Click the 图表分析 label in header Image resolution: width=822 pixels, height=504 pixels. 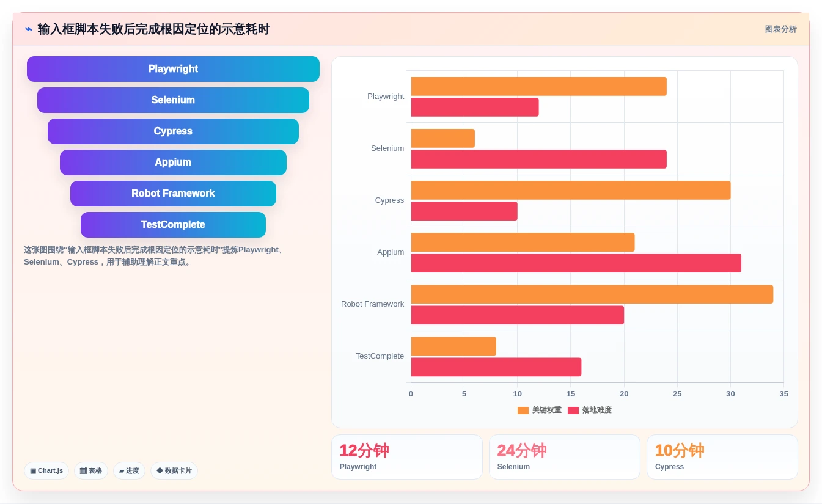pyautogui.click(x=780, y=29)
